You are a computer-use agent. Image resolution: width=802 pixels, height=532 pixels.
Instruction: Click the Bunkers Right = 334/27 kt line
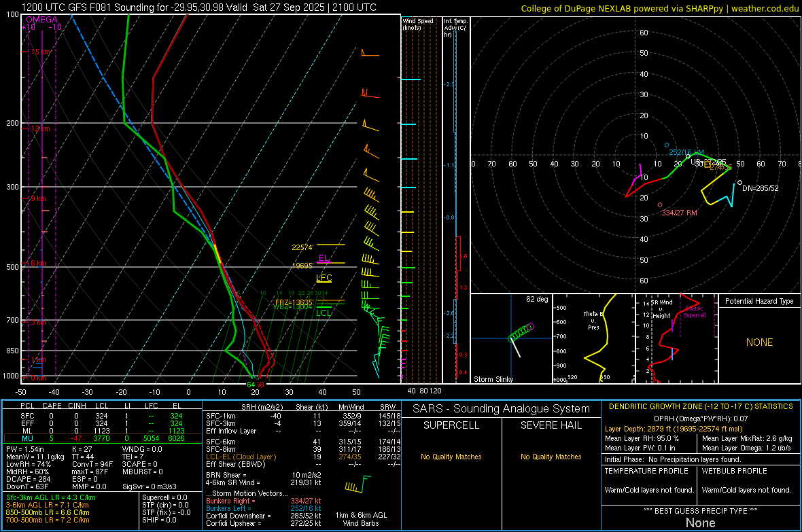coord(264,501)
